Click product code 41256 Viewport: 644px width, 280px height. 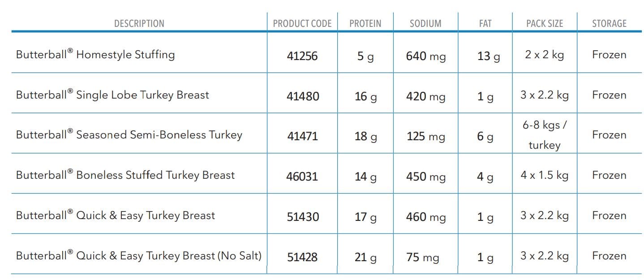point(302,56)
